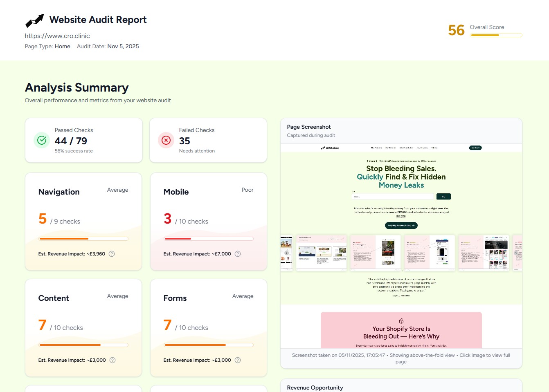The width and height of the screenshot is (549, 392).
Task: Click the page screenshot headline to view full page
Action: coord(401,177)
